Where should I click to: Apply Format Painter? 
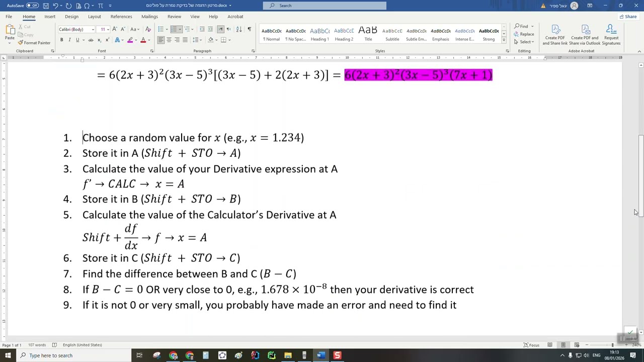[34, 43]
